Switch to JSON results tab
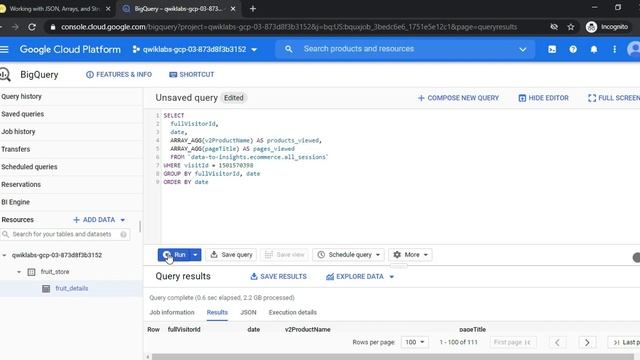The image size is (640, 360). (248, 313)
